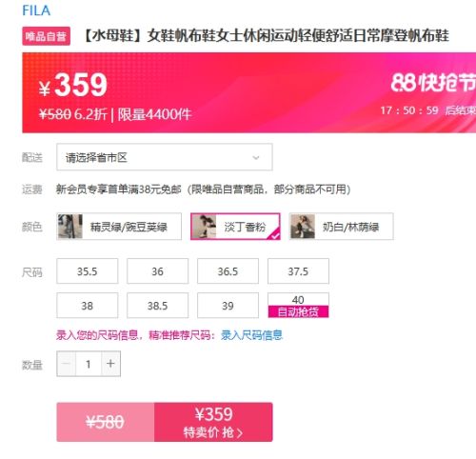Screen dimensions: 476x459
Task: Select size 40 with 自动抢货
Action: click(x=298, y=306)
